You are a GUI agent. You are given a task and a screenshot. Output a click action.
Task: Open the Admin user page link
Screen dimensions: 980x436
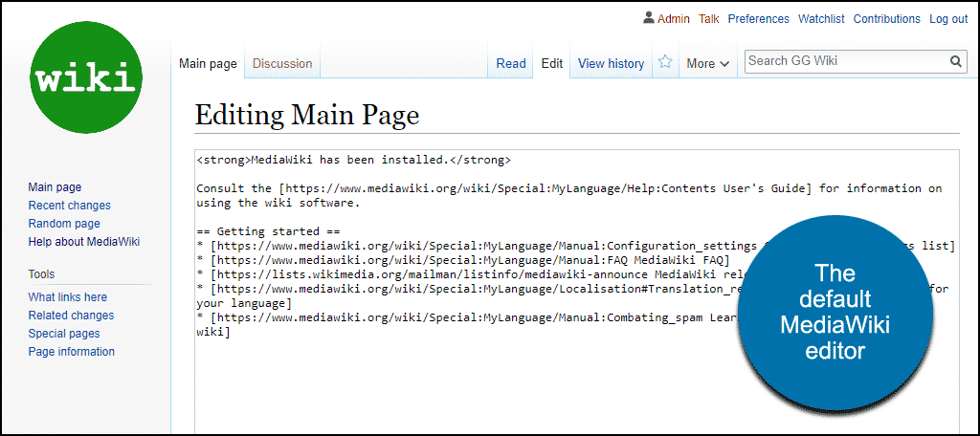pyautogui.click(x=673, y=19)
